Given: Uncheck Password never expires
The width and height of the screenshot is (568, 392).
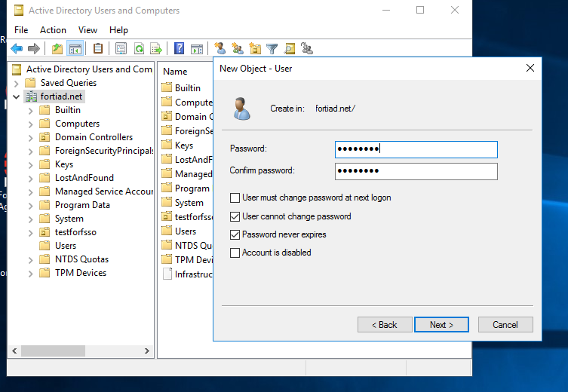Looking at the screenshot, I should [235, 234].
